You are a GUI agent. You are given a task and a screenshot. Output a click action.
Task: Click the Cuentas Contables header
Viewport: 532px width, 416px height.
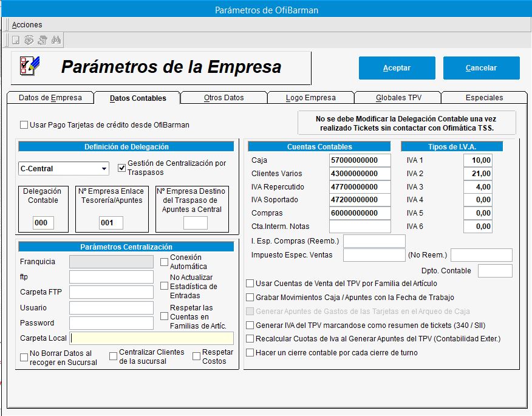pos(319,146)
